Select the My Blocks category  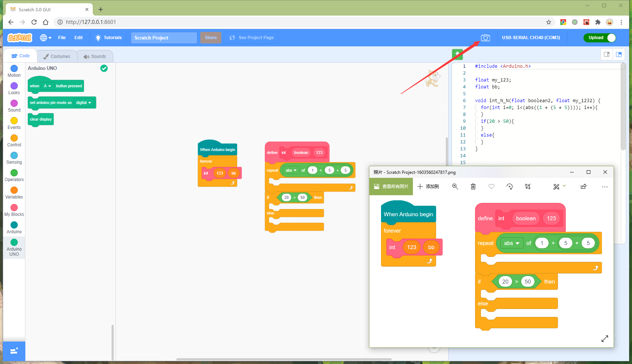14,210
